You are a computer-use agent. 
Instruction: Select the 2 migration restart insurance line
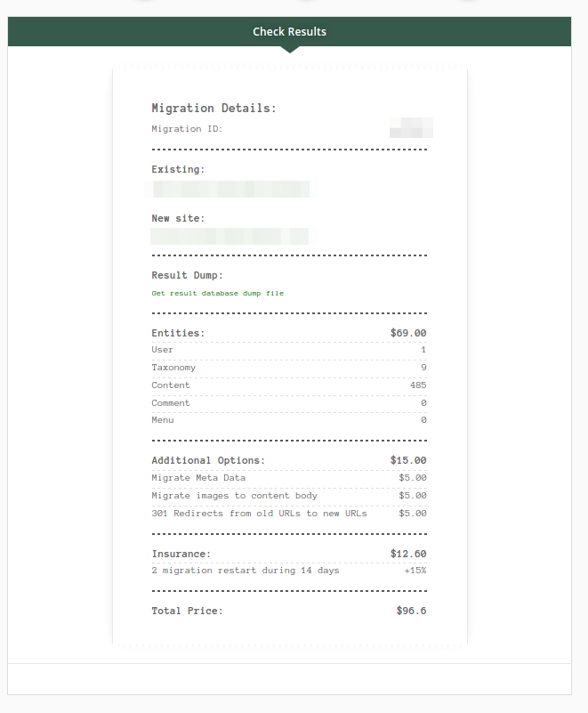click(289, 571)
